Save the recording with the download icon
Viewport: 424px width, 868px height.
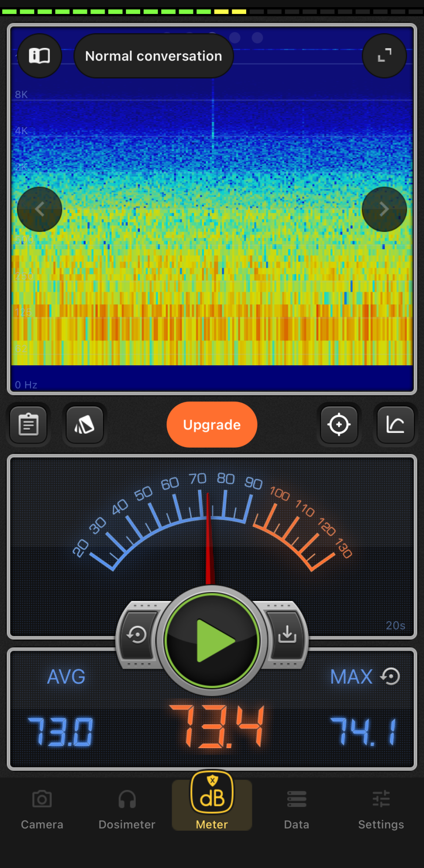[287, 635]
